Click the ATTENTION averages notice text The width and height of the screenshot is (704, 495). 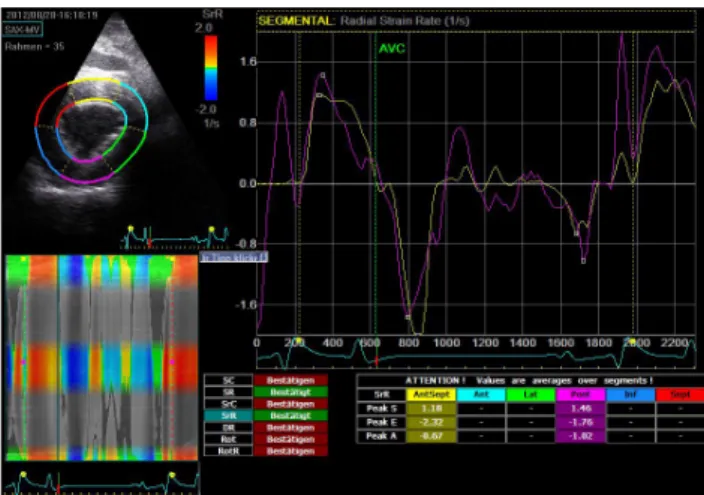(529, 381)
